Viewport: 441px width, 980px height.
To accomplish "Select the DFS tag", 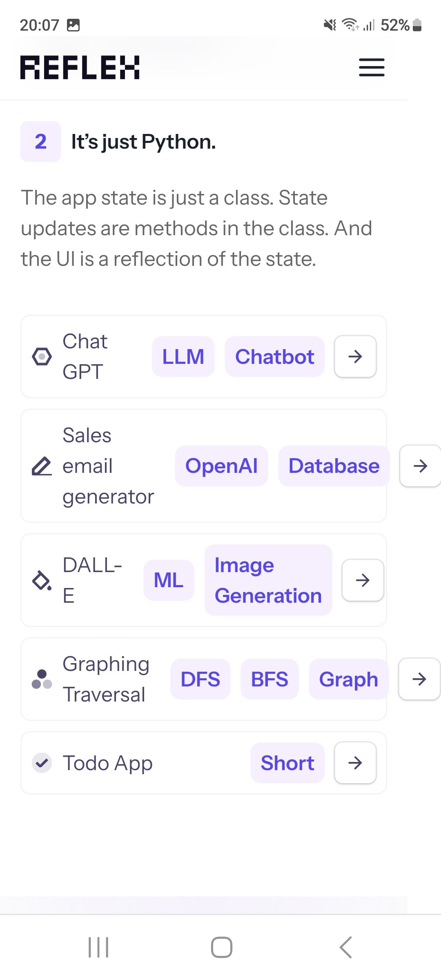I will coord(200,679).
